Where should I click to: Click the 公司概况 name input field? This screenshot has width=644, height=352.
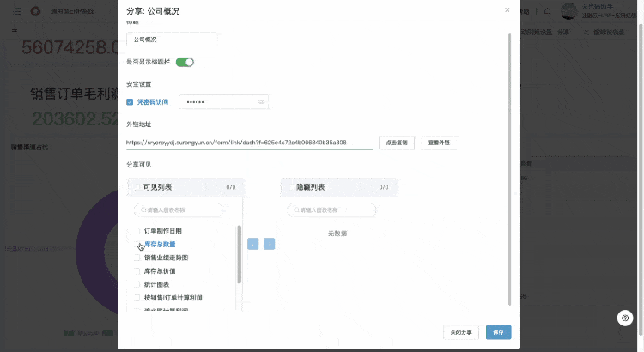(x=171, y=39)
